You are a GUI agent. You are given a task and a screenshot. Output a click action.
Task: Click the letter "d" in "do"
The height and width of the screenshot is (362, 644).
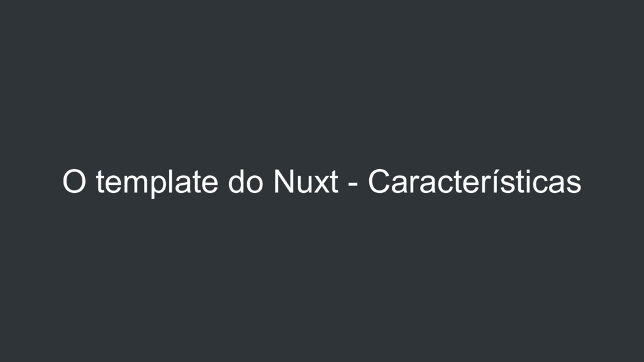236,182
